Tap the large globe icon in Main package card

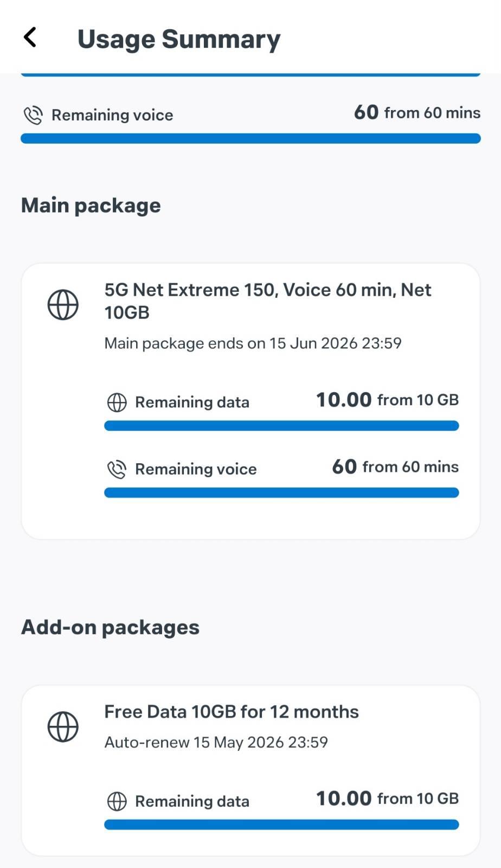tap(63, 304)
